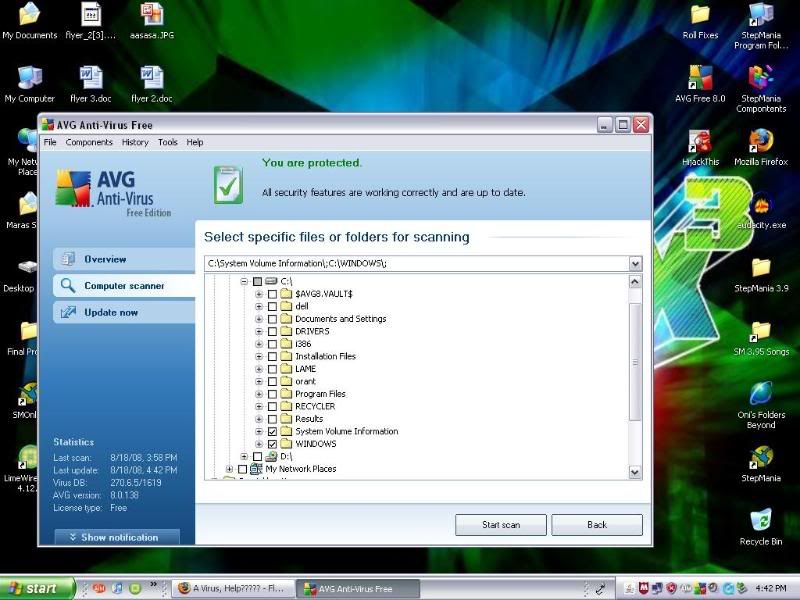Uncheck the System Volume Information checkbox

click(x=272, y=432)
